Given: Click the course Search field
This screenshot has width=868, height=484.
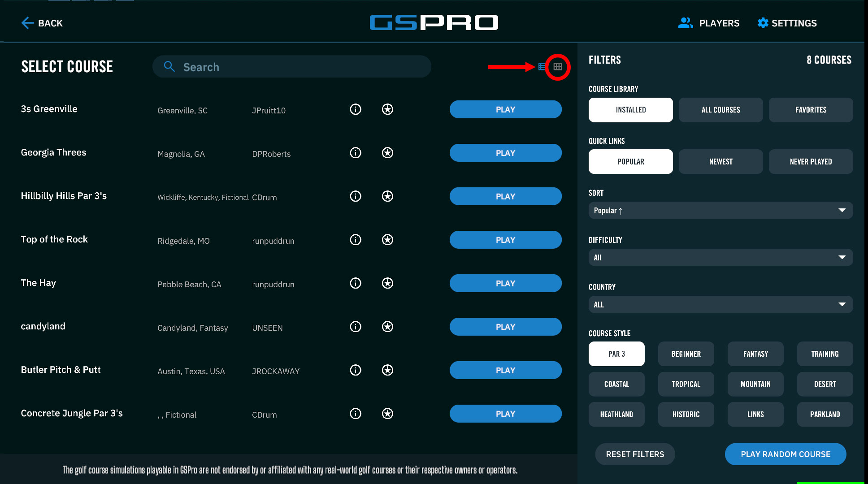Looking at the screenshot, I should pyautogui.click(x=291, y=67).
